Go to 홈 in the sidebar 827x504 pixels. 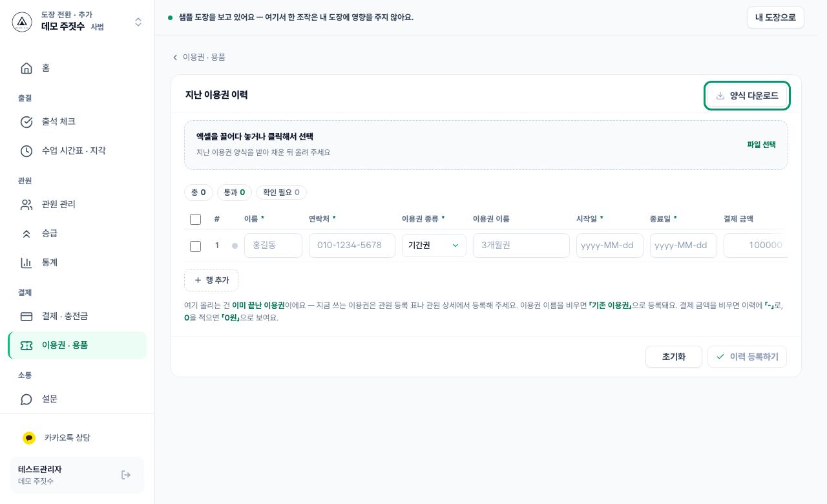(x=78, y=68)
